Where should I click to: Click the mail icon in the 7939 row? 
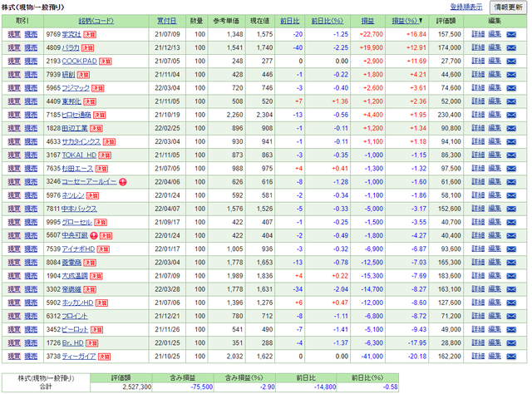[511, 75]
